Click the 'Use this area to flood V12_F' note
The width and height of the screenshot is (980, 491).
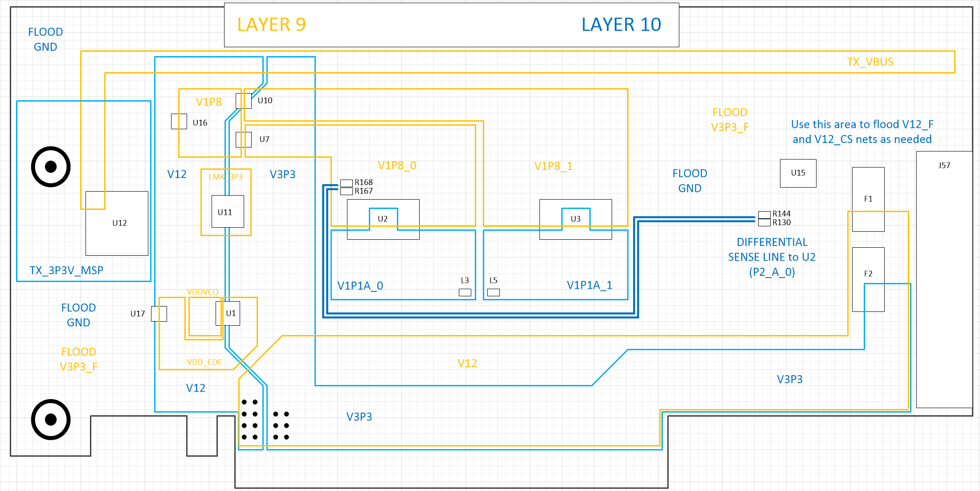(862, 132)
